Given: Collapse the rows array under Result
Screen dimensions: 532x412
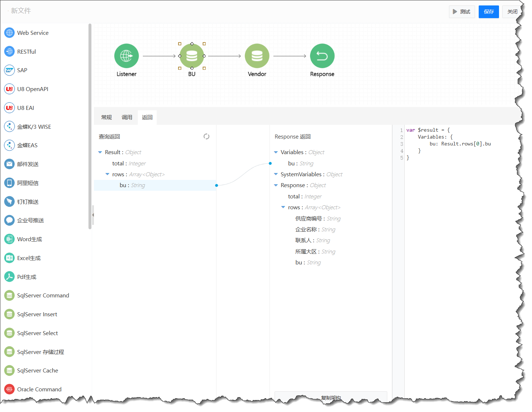Looking at the screenshot, I should (107, 174).
